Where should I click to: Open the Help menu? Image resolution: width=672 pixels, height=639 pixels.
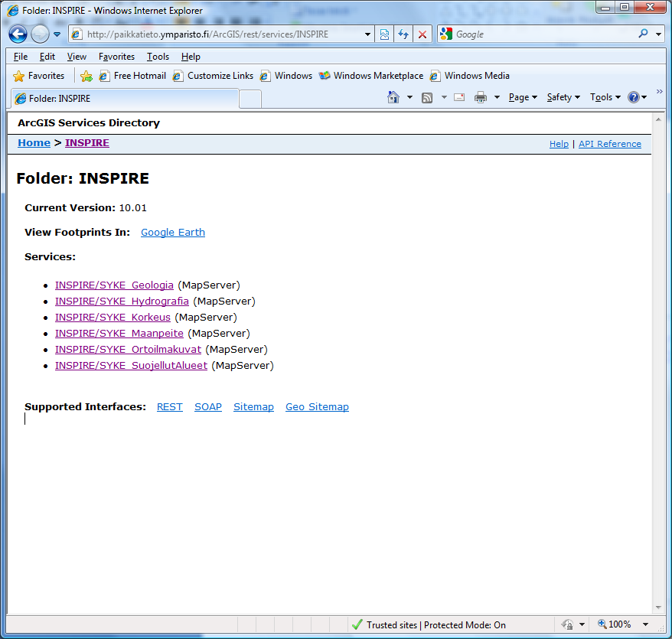(191, 57)
